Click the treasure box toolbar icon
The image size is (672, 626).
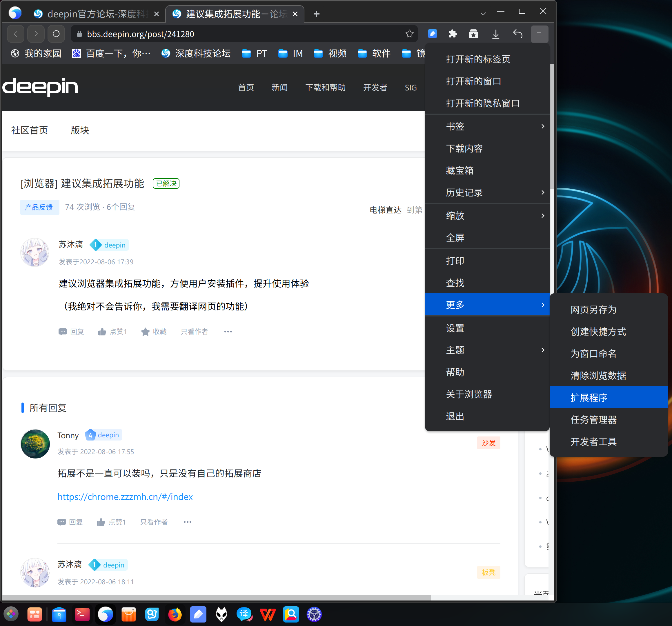pos(473,34)
